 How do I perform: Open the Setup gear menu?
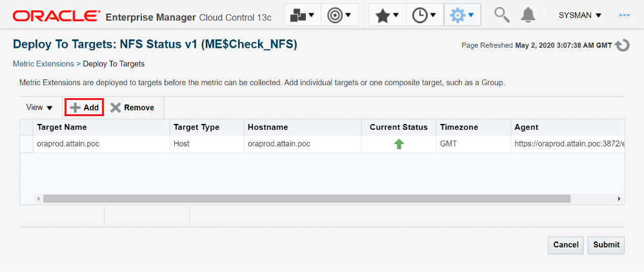(x=462, y=15)
